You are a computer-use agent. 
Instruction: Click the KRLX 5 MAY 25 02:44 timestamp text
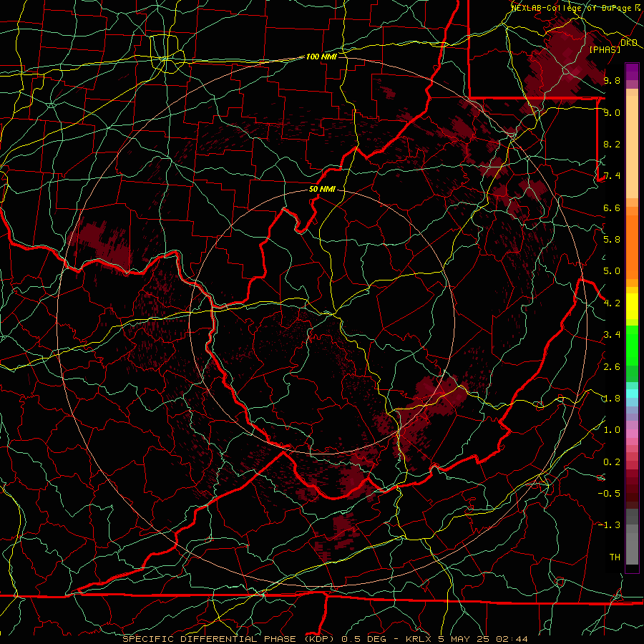[467, 639]
